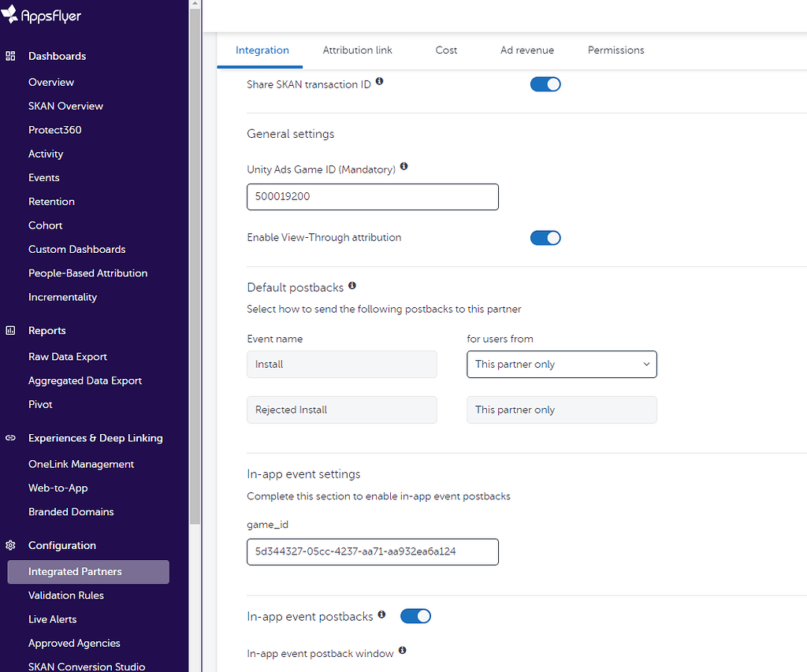The height and width of the screenshot is (672, 807).
Task: Click the Experiences & Deep Linking chain icon
Action: (9, 437)
